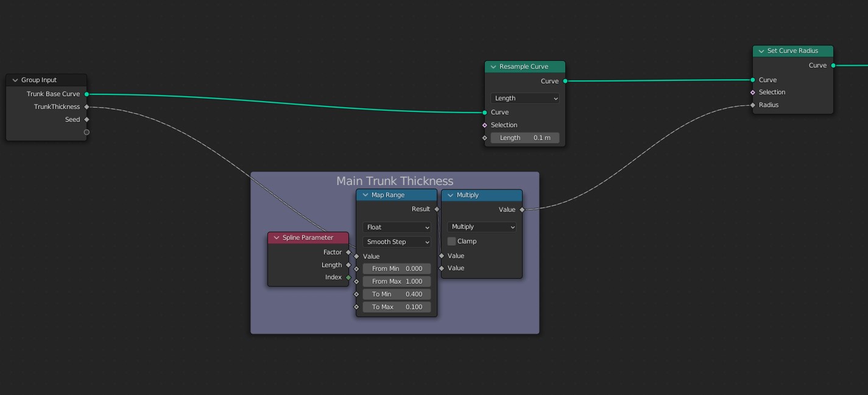This screenshot has width=868, height=395.
Task: Click the Spline Parameter Index socket
Action: (348, 278)
